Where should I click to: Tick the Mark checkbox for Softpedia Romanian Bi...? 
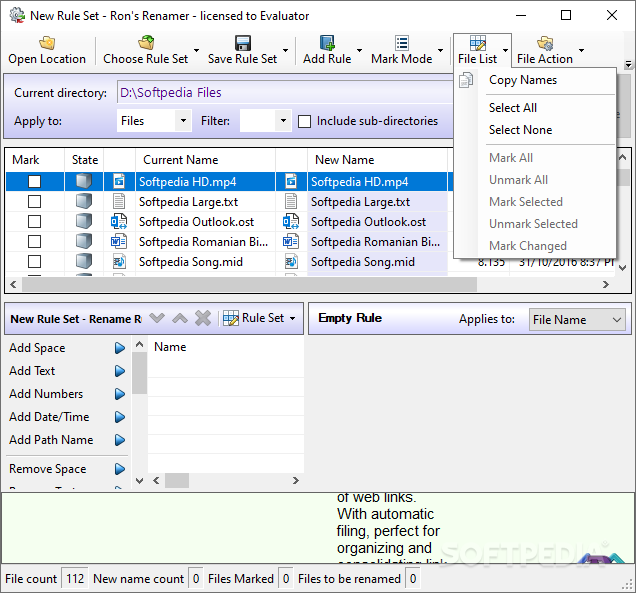34,241
